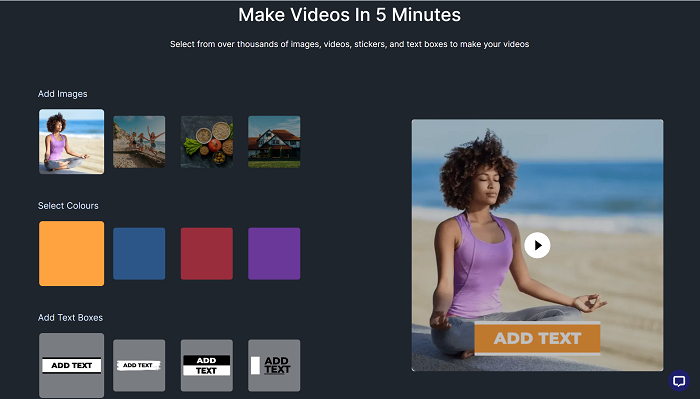Click the 'Add Text Boxes' label
This screenshot has width=700, height=399.
70,317
